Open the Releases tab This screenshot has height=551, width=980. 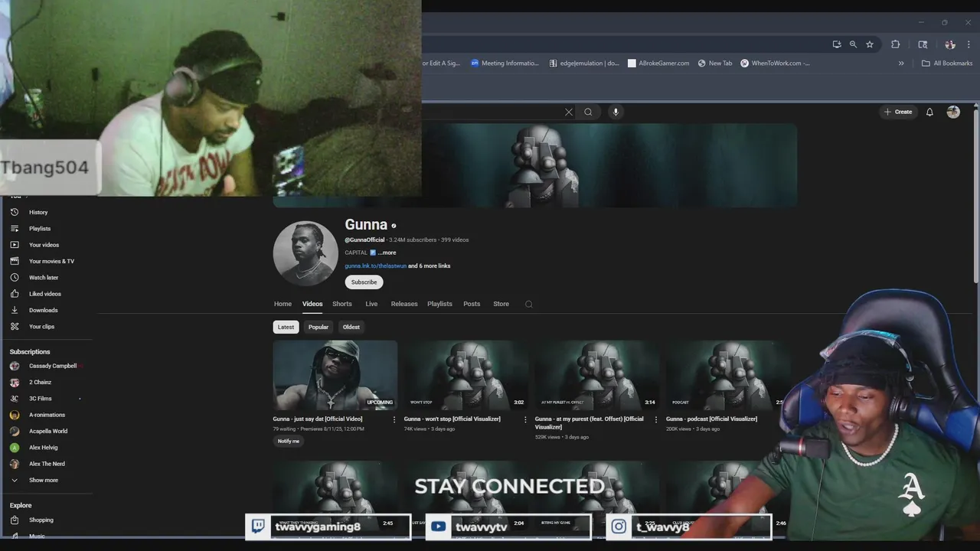(x=404, y=304)
